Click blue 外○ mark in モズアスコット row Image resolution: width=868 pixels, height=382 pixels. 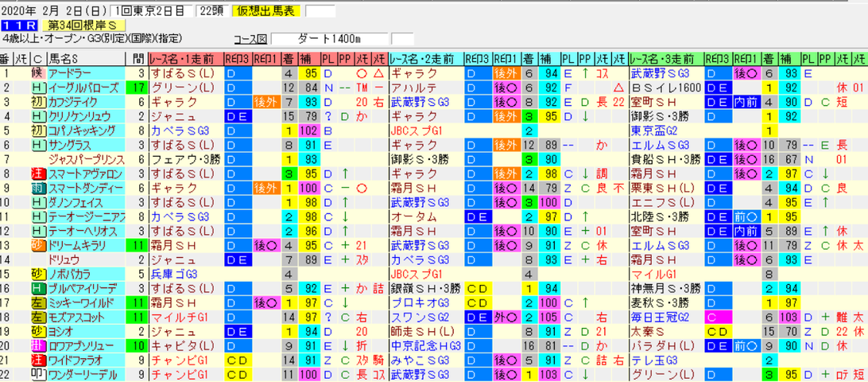coord(506,318)
